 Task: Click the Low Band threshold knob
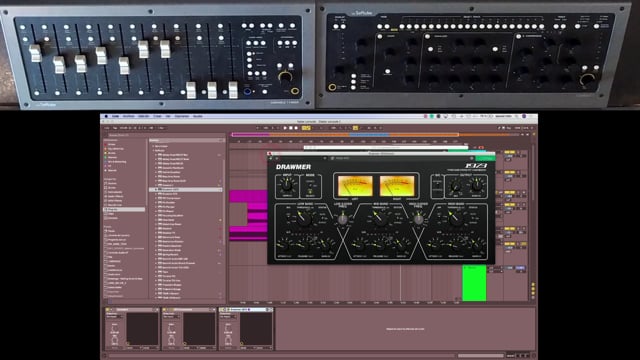click(304, 218)
